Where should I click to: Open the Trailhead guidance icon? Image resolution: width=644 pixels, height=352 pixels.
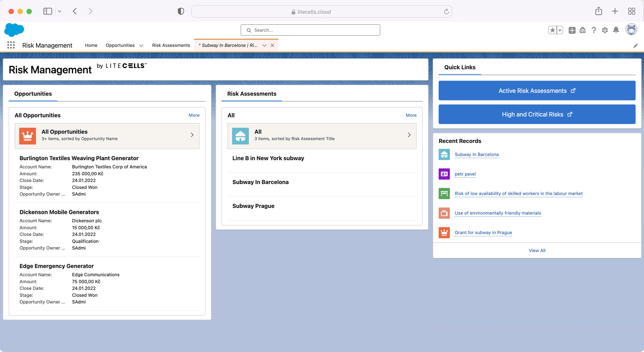583,30
